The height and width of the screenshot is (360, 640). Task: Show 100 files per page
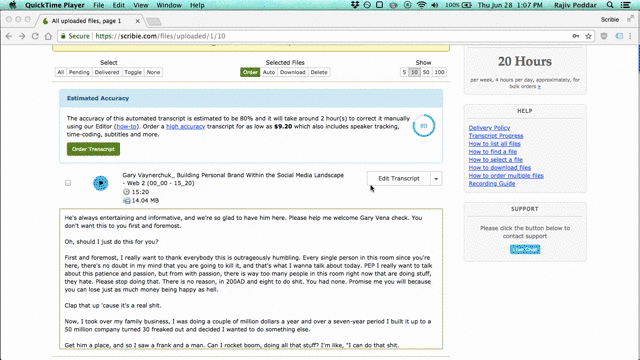click(439, 72)
